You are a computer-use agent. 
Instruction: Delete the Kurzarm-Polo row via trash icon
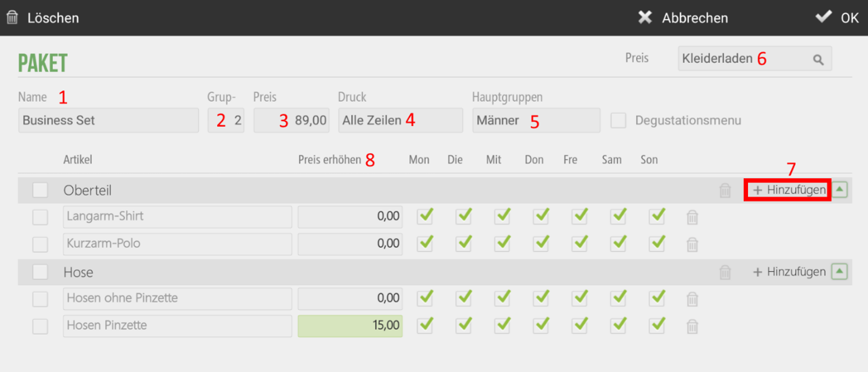[692, 245]
